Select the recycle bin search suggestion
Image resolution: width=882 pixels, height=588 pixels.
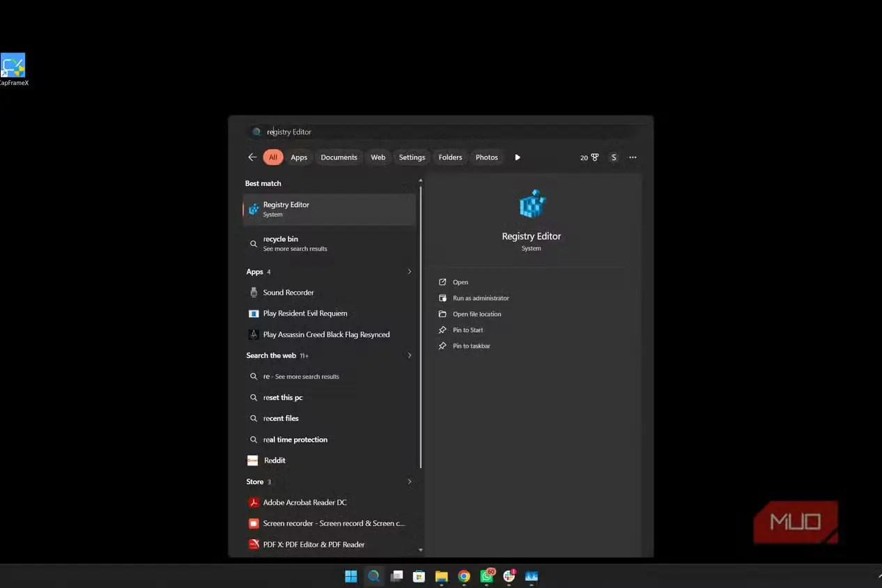[x=330, y=243]
